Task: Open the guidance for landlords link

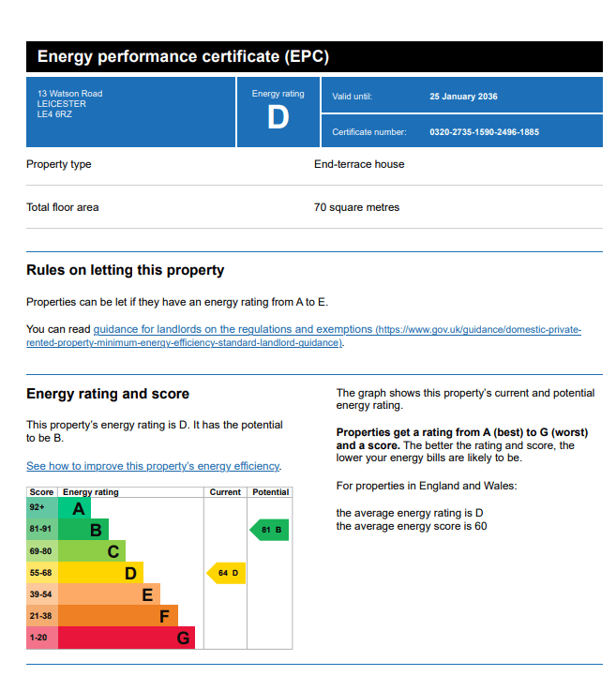Action: click(304, 336)
